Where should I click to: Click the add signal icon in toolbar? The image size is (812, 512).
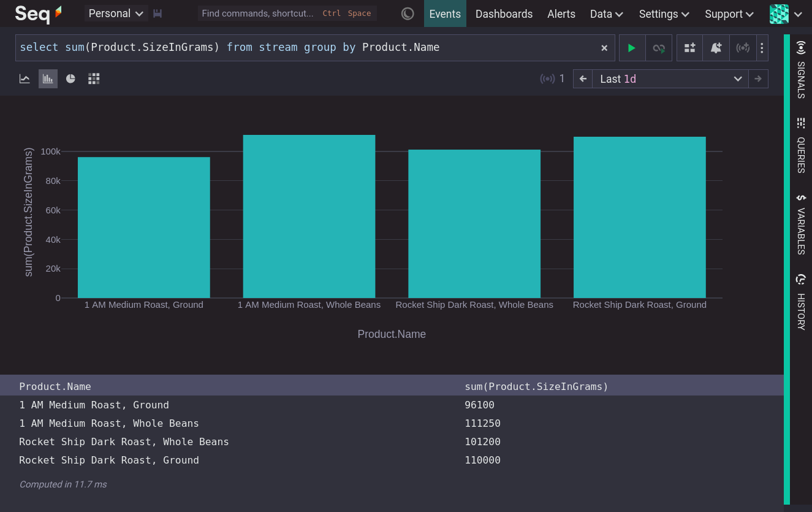(743, 48)
